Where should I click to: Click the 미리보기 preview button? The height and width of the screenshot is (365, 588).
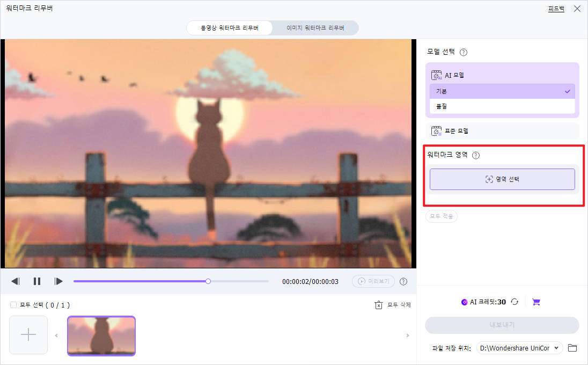click(373, 281)
